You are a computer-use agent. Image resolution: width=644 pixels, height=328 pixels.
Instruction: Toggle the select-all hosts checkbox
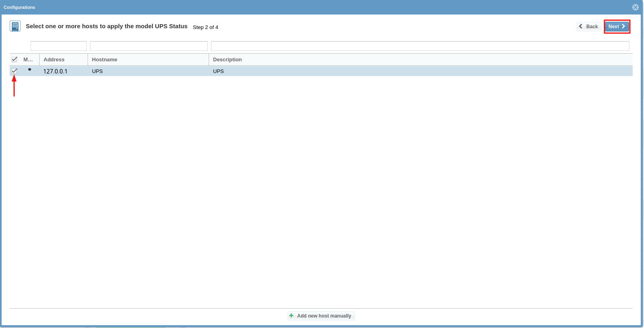(15, 59)
